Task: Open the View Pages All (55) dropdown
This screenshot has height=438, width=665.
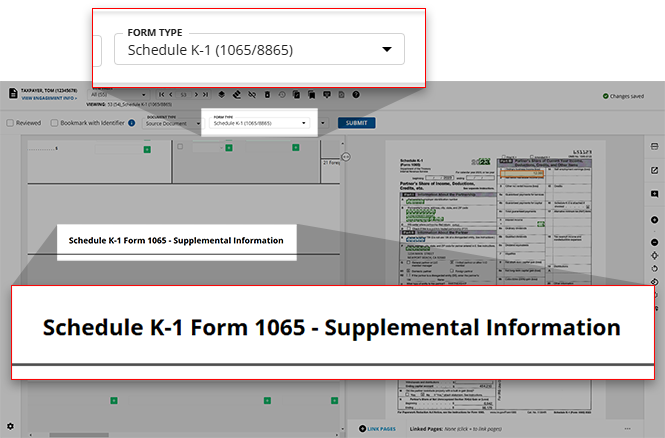Action: (x=118, y=95)
